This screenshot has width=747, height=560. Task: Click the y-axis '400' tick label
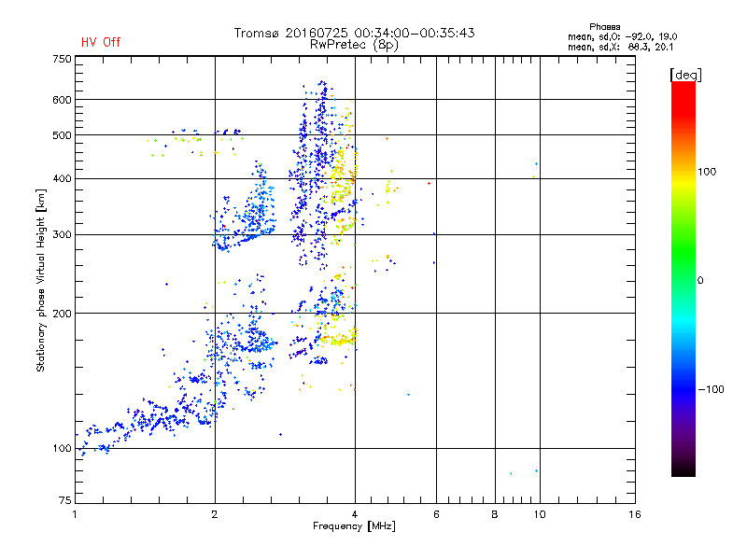tap(62, 179)
